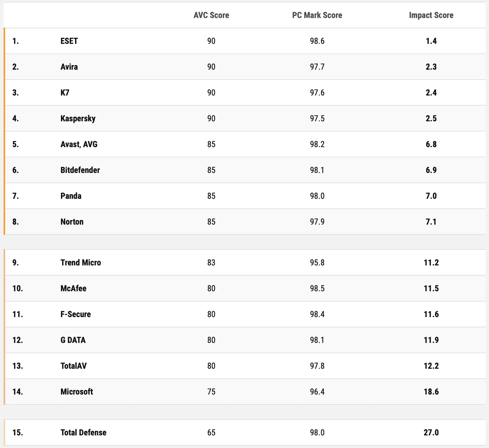Click the Trend Micro entry
The height and width of the screenshot is (448, 489).
[x=81, y=262]
